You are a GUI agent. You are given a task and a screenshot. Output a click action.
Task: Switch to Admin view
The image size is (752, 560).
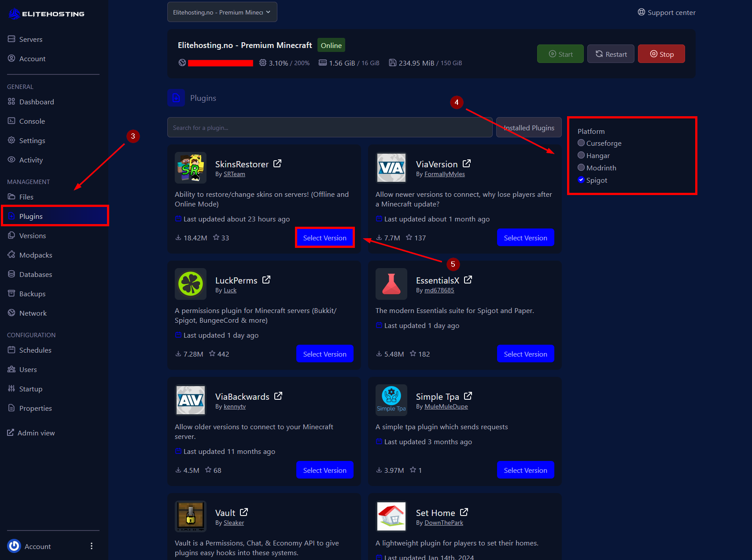pos(31,433)
